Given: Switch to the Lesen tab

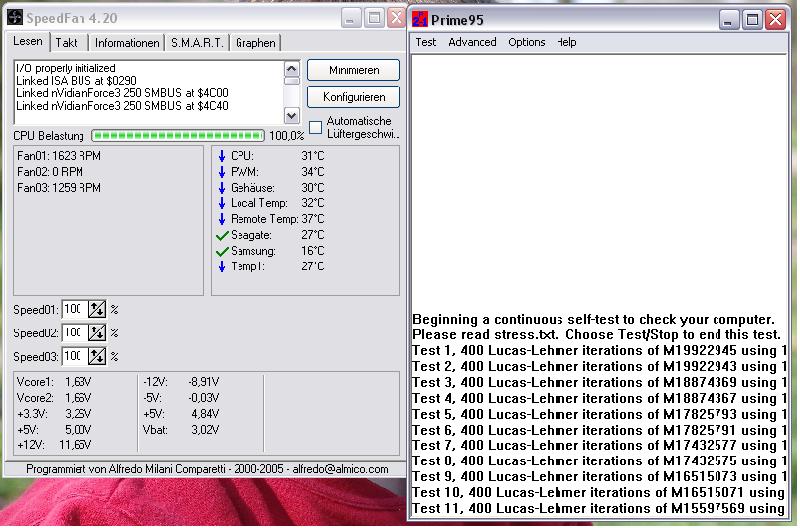Looking at the screenshot, I should [x=28, y=41].
